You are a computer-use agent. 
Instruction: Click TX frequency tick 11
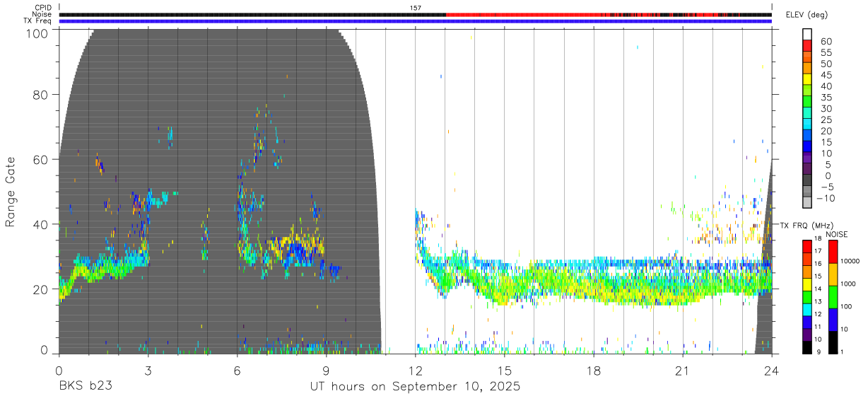click(x=818, y=327)
